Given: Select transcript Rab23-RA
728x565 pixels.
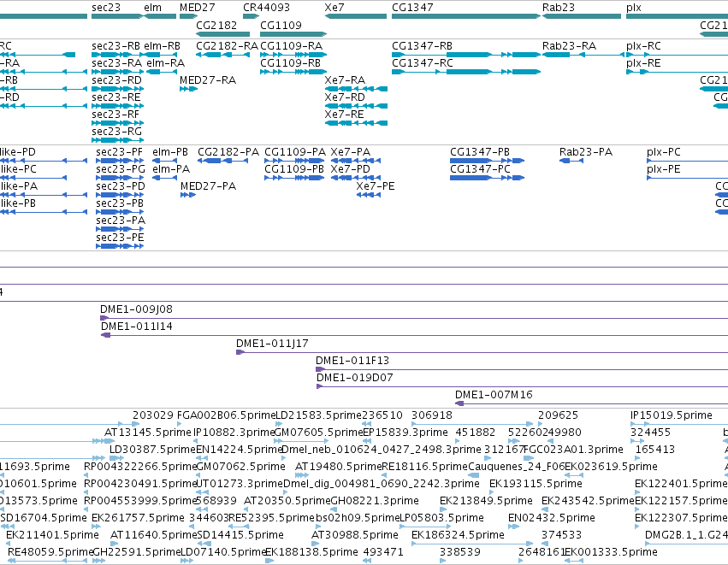Looking at the screenshot, I should click(x=584, y=55).
